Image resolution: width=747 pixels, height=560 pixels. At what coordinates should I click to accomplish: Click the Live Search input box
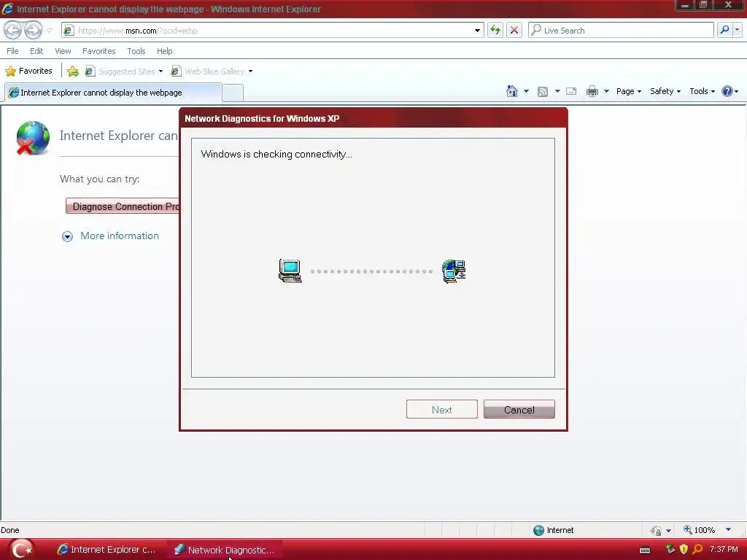pyautogui.click(x=622, y=31)
